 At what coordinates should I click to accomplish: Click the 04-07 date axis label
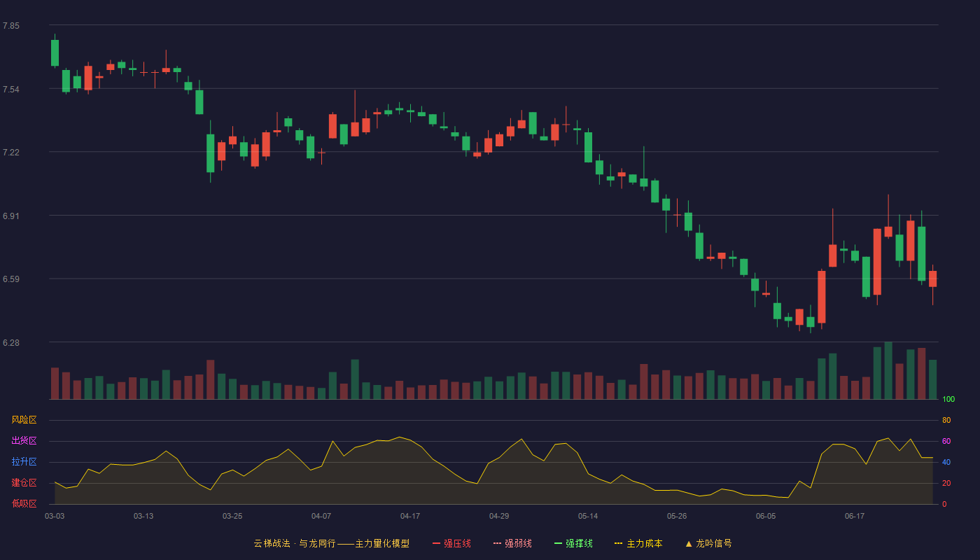tap(321, 516)
